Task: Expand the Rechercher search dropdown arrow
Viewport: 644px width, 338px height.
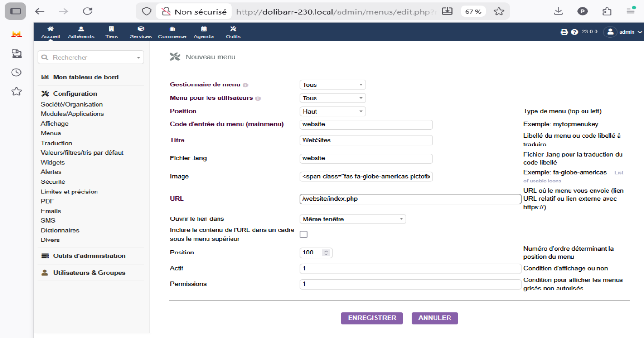Action: [x=139, y=58]
